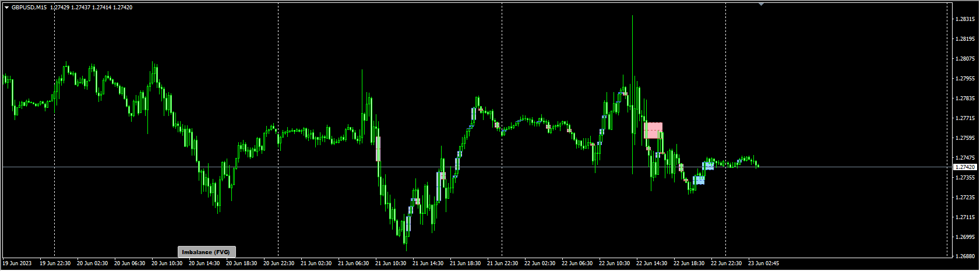Click the 22 Jun 06:30 time label
Viewport: 980px width, 271px height.
pyautogui.click(x=577, y=263)
